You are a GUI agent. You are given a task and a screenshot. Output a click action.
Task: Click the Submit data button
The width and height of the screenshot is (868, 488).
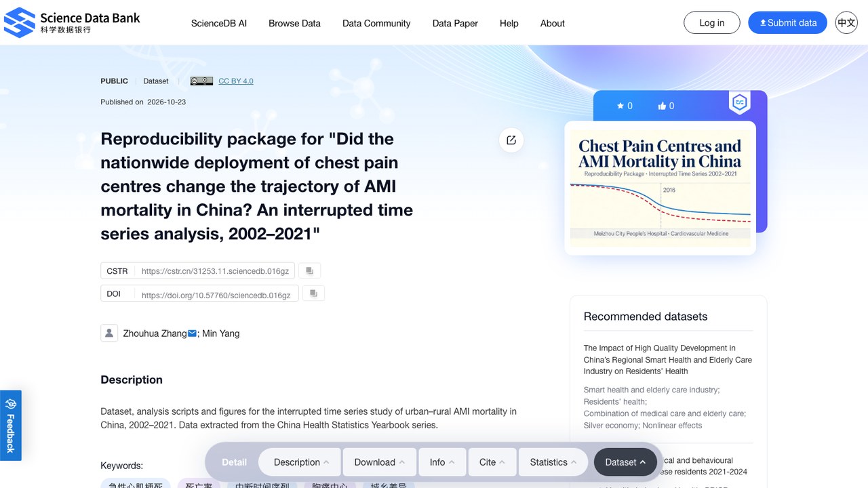point(788,22)
